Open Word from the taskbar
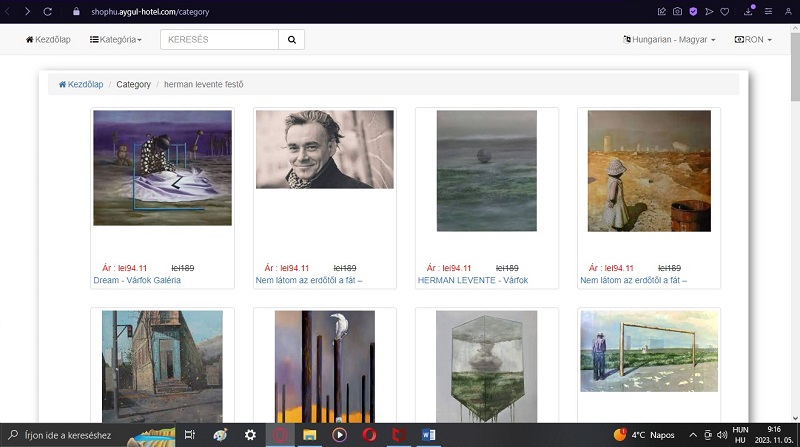Viewport: 800px width, 447px height. (x=428, y=435)
